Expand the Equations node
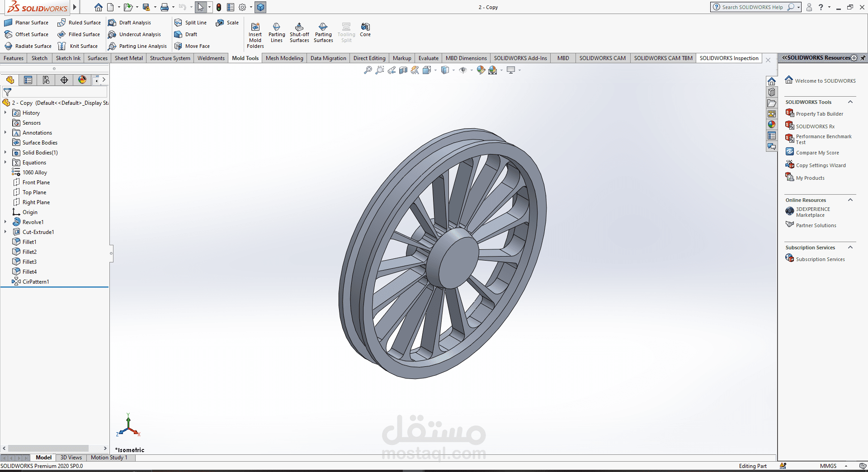868x472 pixels. [5, 163]
